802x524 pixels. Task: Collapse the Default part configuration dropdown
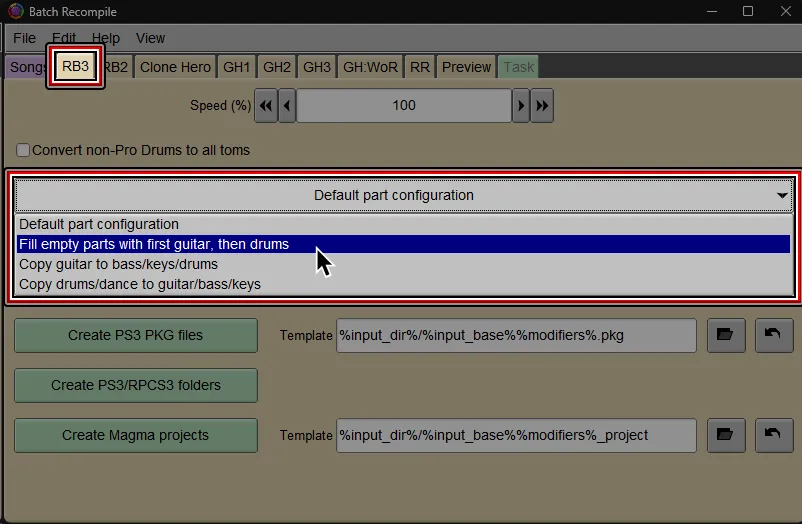404,195
